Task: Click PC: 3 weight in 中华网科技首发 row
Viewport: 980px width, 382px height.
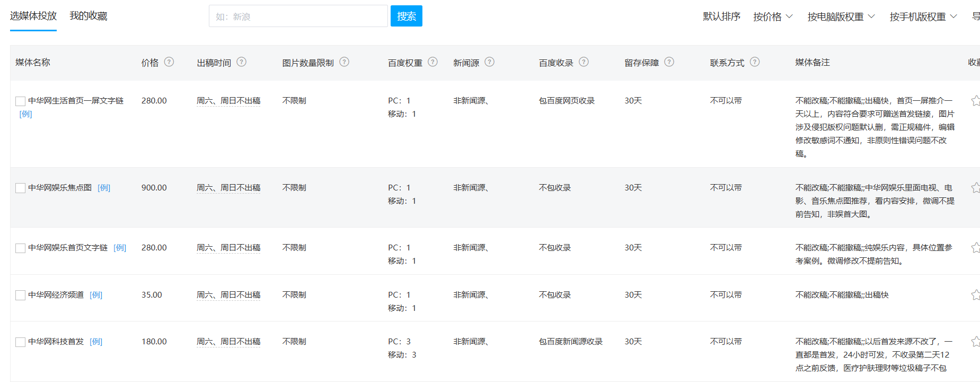Action: (399, 341)
